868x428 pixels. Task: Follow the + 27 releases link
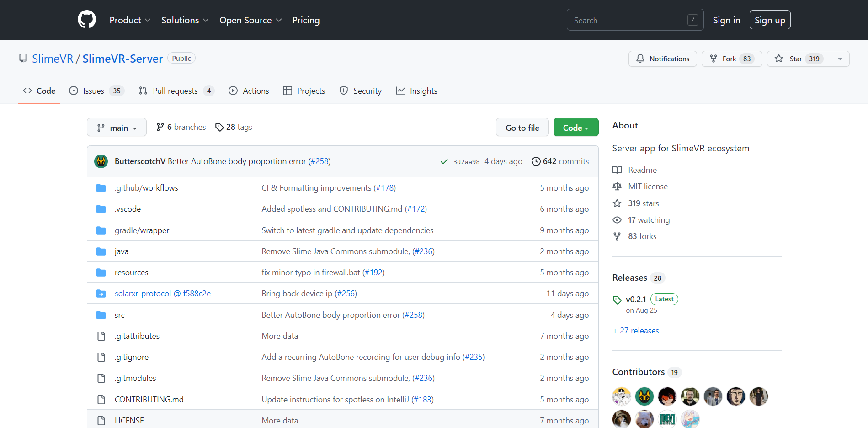tap(635, 331)
